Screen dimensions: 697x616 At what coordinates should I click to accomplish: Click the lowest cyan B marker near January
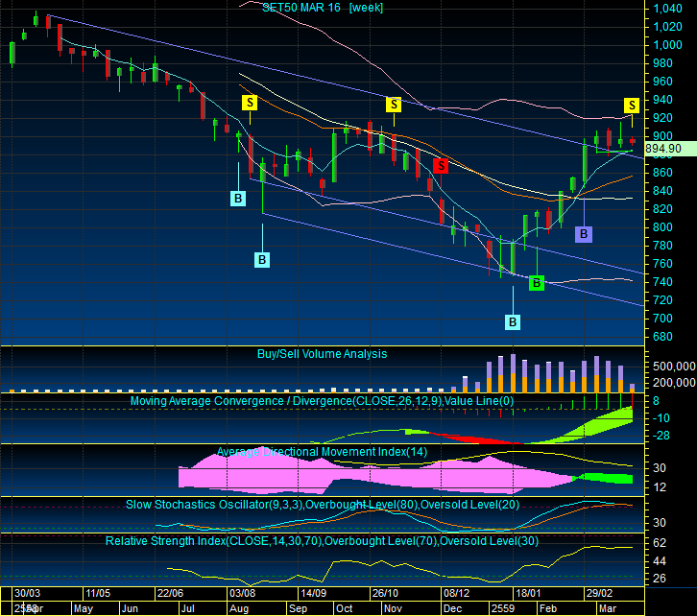tap(513, 322)
